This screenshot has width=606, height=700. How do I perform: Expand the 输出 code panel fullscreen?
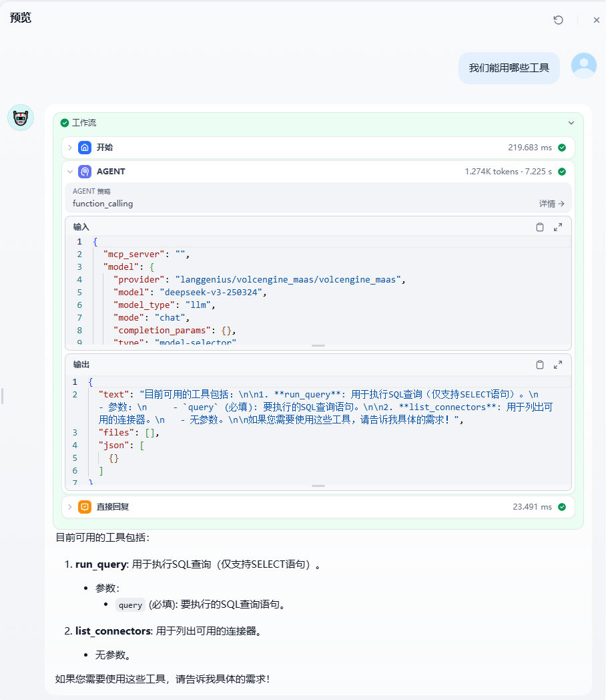[558, 365]
